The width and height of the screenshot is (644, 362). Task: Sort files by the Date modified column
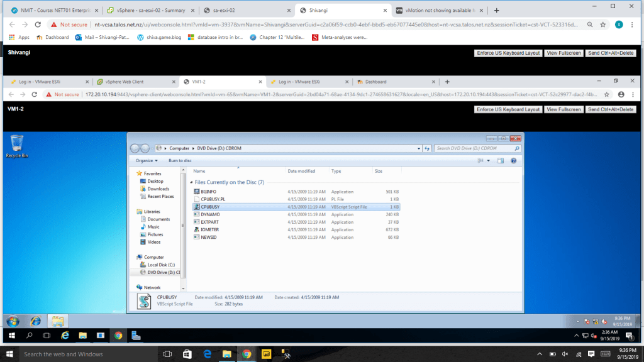pyautogui.click(x=302, y=171)
